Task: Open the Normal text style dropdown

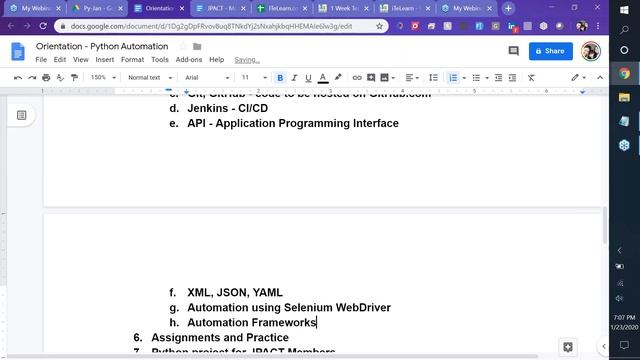Action: coord(150,78)
